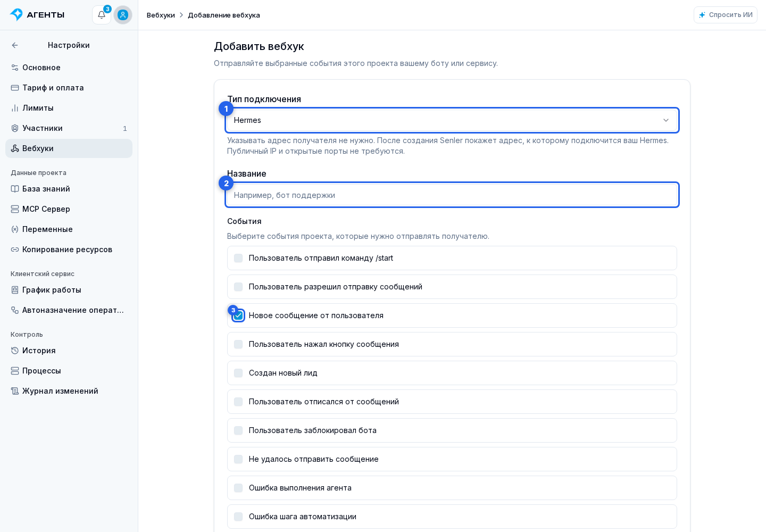
Task: Check 'Пользователь отписался от сообщений'
Action: (238, 402)
